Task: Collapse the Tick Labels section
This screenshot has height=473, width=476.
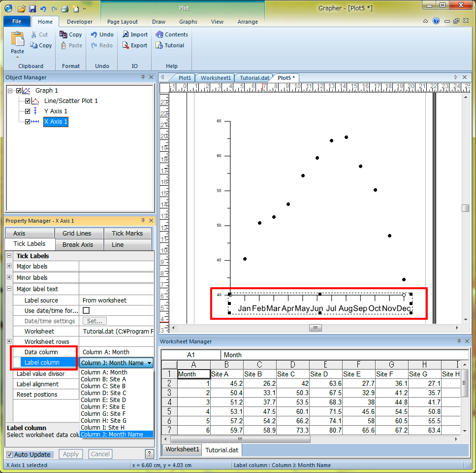Action: tap(9, 256)
